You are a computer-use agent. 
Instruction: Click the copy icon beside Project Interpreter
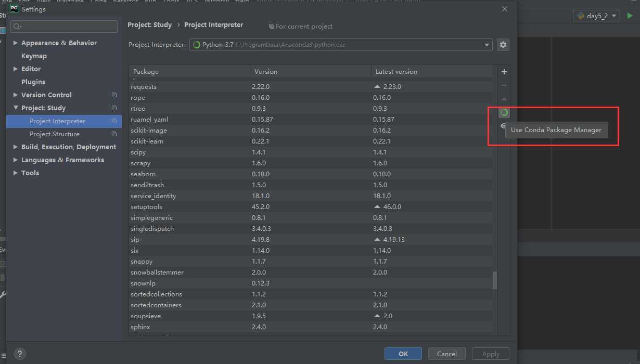tap(114, 121)
